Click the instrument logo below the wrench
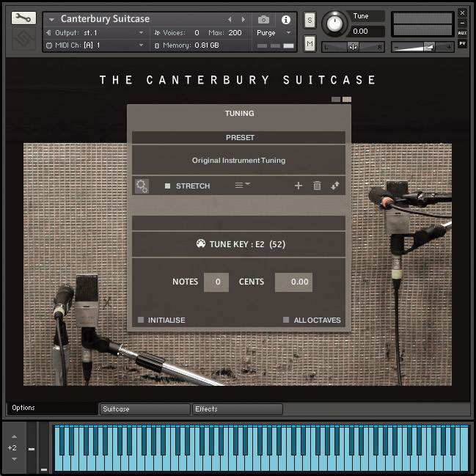Screen dimensions: 476x476 pyautogui.click(x=23, y=39)
